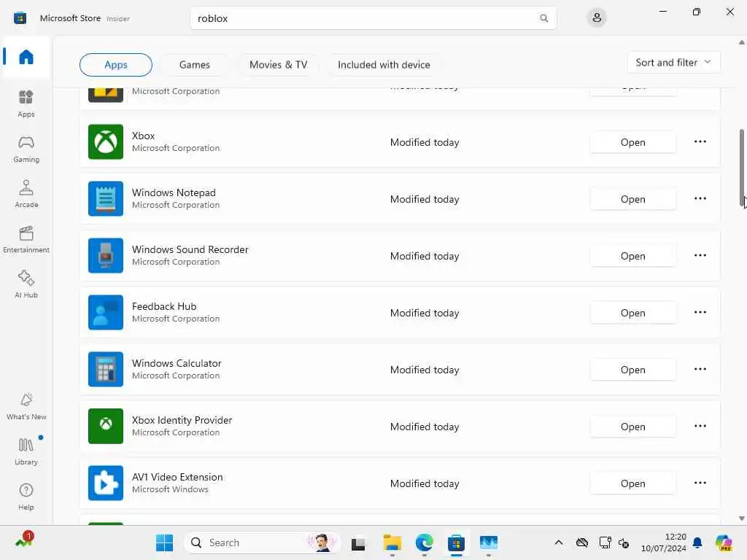This screenshot has height=560, width=747.
Task: Open the Arcade section in sidebar
Action: pos(26,194)
